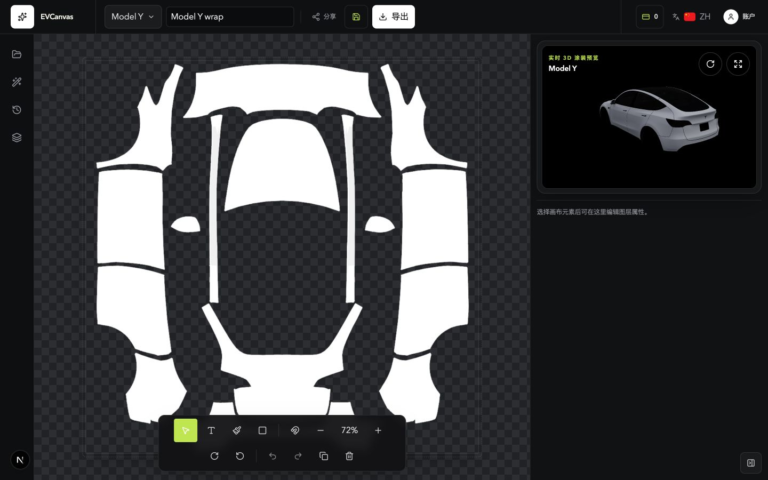Image resolution: width=768 pixels, height=480 pixels.
Task: Duplicate the selected element with the copy icon
Action: point(324,456)
